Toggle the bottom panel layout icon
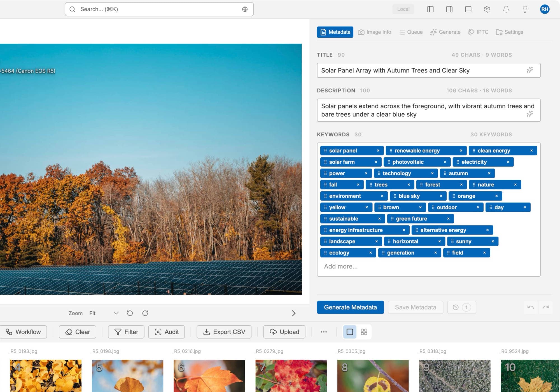Image resolution: width=560 pixels, height=392 pixels. [468, 9]
